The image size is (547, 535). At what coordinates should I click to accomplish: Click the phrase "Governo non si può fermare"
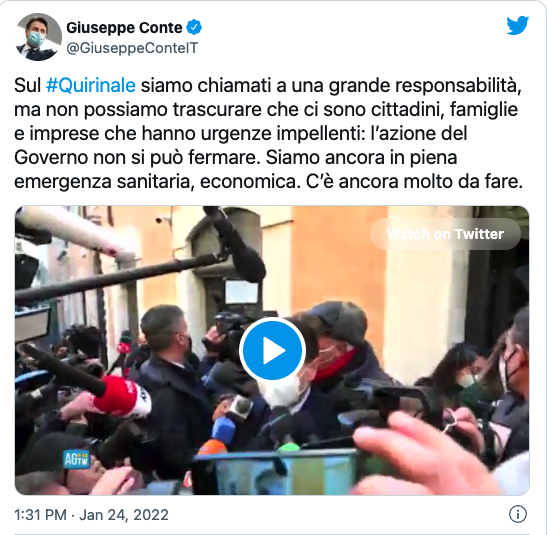pyautogui.click(x=137, y=158)
